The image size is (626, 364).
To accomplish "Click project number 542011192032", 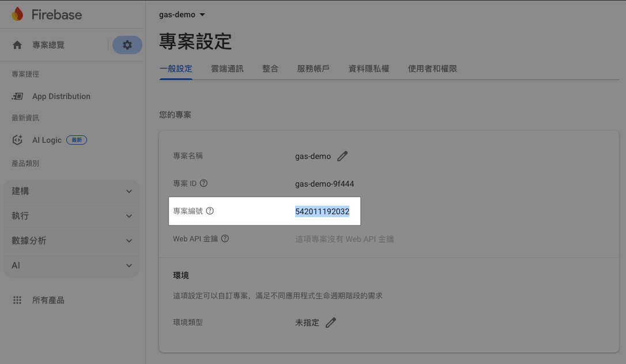I will [x=322, y=211].
